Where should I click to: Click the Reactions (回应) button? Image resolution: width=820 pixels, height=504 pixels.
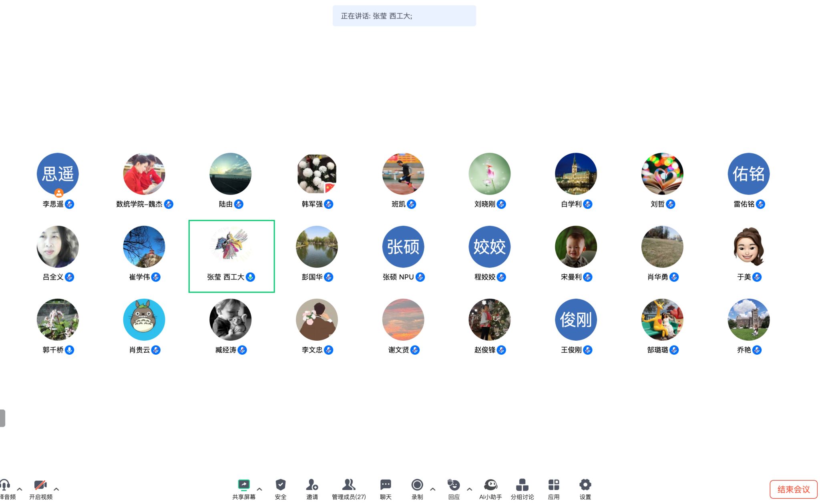click(x=454, y=485)
